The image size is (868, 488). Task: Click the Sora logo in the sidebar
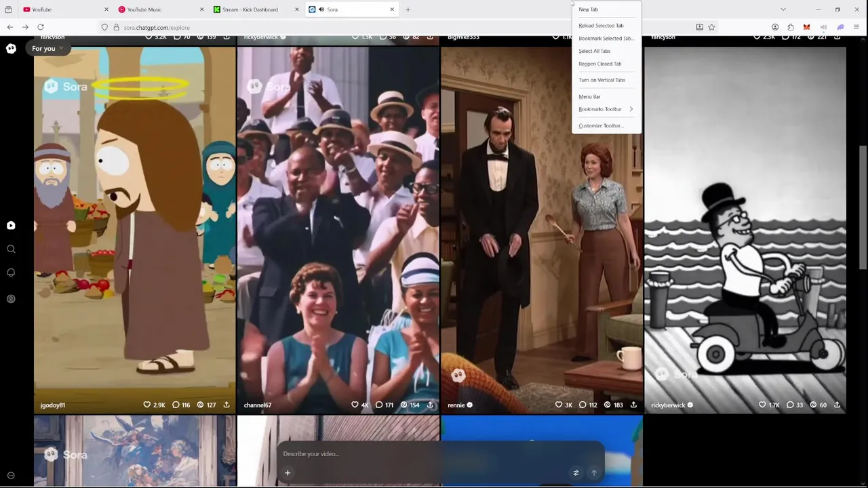tap(11, 48)
